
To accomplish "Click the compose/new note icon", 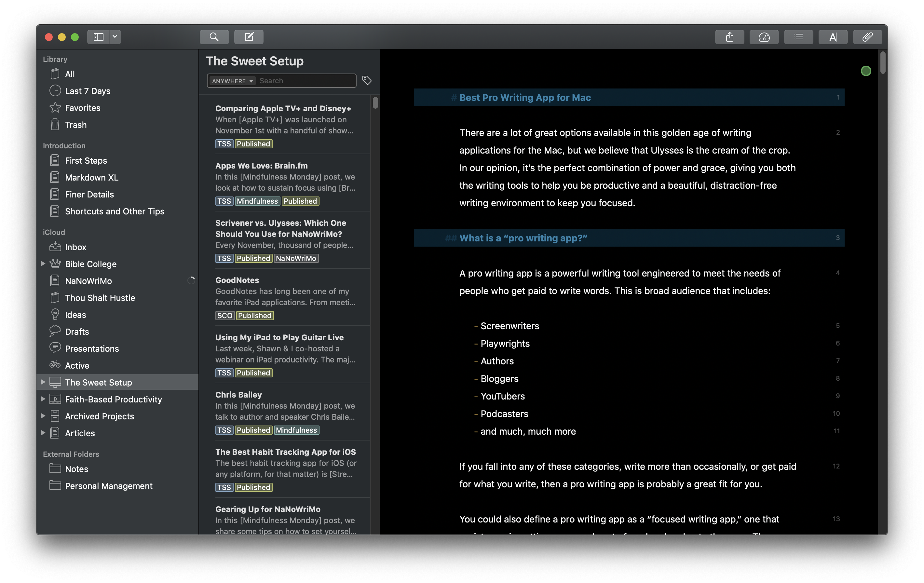I will coord(249,37).
